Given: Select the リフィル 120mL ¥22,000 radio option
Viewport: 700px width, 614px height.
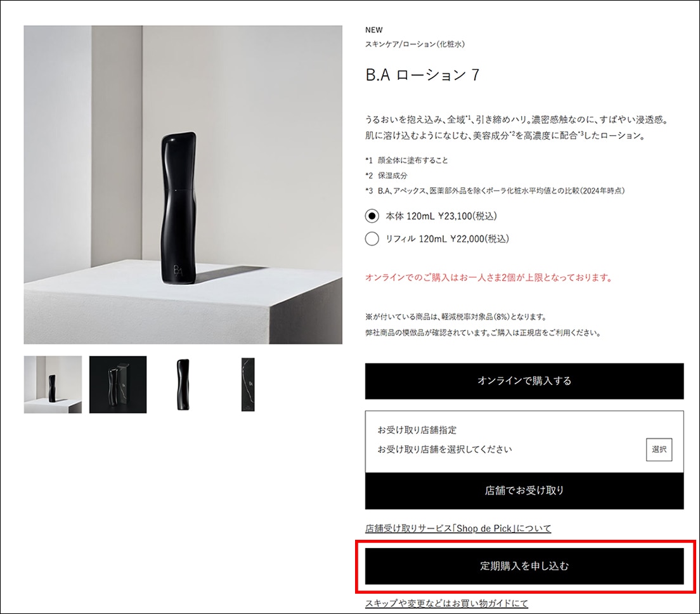Looking at the screenshot, I should click(x=372, y=239).
